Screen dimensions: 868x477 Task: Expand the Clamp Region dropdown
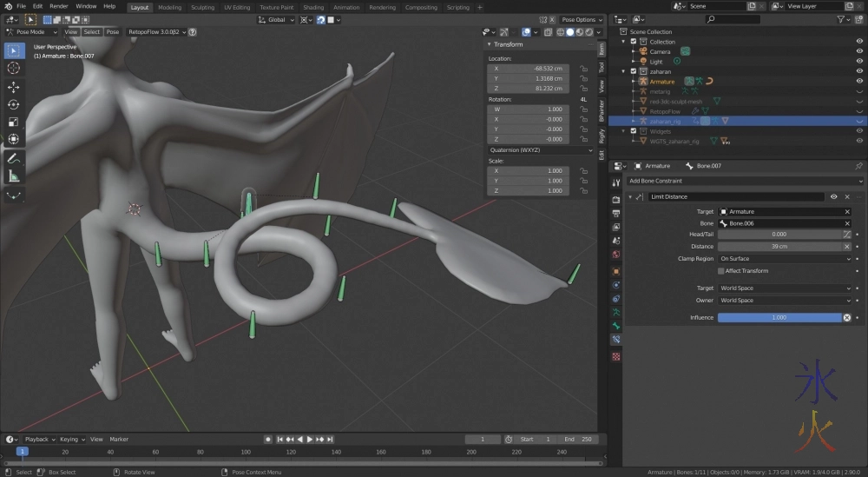click(785, 259)
